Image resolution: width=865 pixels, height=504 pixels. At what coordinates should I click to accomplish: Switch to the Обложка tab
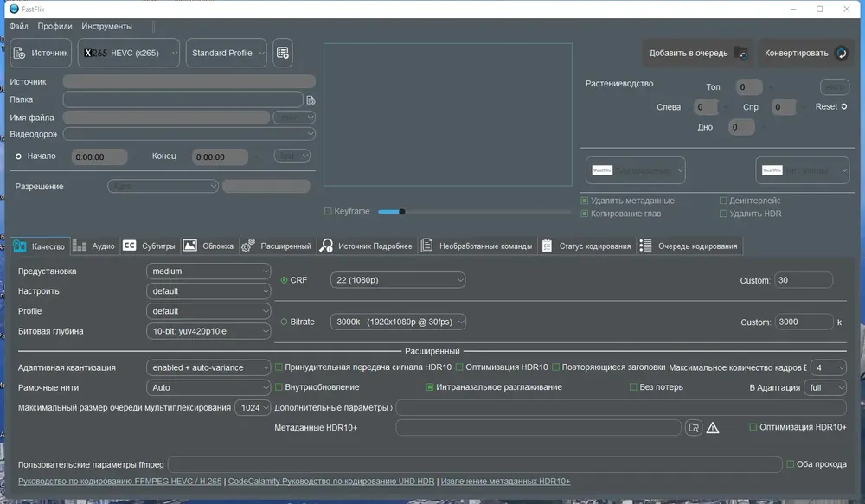pyautogui.click(x=208, y=246)
